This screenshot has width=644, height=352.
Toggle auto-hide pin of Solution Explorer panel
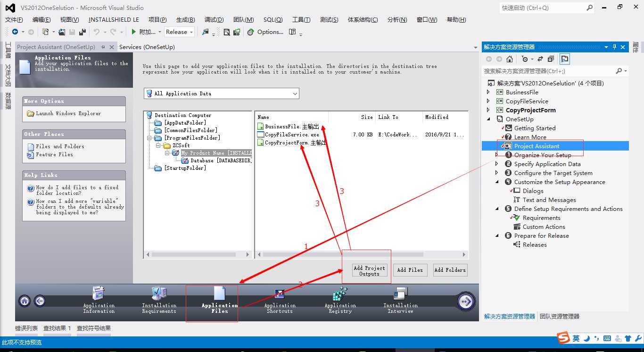click(614, 47)
